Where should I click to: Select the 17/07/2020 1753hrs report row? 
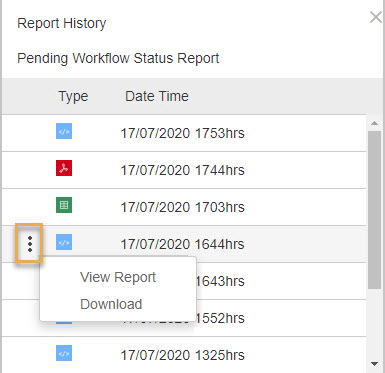tap(184, 133)
